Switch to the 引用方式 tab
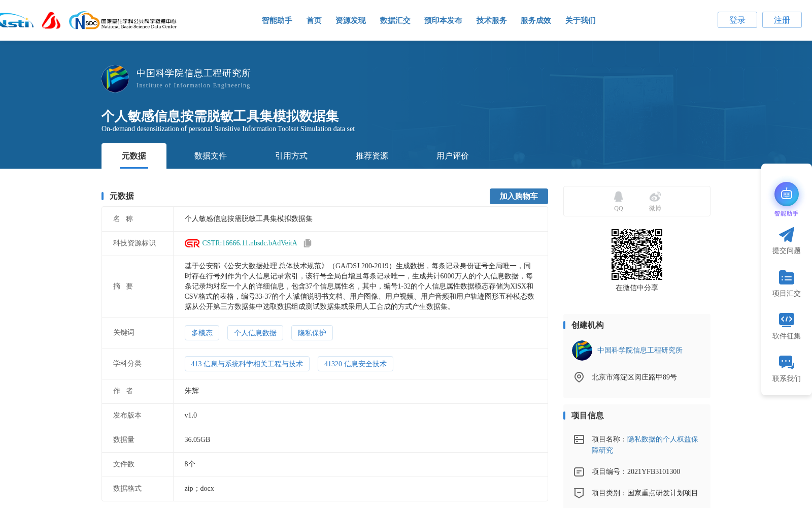The height and width of the screenshot is (508, 812). 291,156
